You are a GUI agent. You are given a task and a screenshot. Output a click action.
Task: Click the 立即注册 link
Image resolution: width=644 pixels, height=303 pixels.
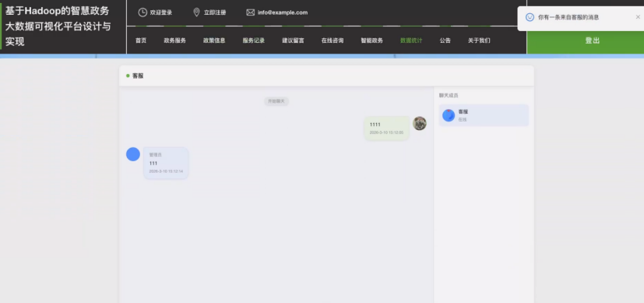pos(215,12)
